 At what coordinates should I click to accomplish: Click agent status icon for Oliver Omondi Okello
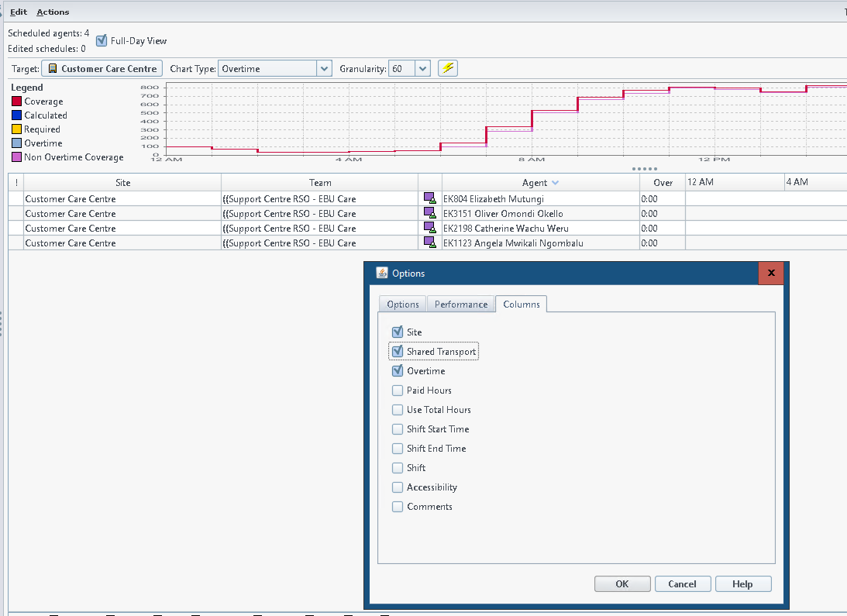(x=429, y=213)
